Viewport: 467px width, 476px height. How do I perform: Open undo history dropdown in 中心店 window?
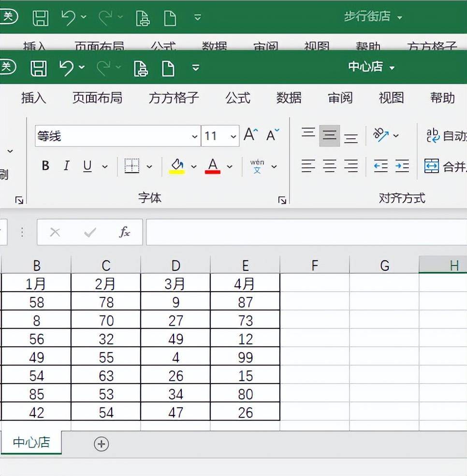click(x=82, y=67)
